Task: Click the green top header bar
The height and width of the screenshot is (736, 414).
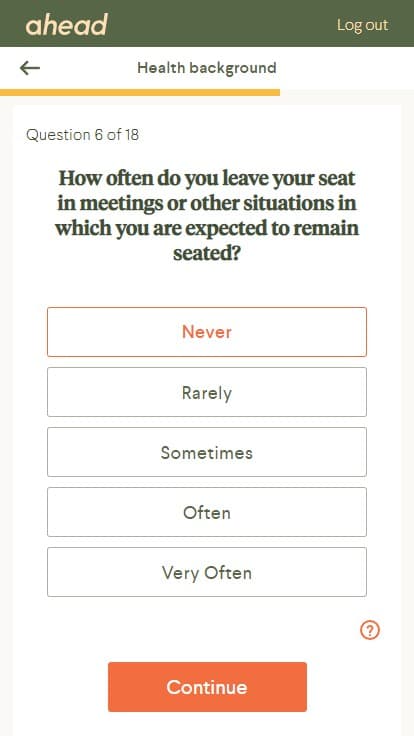Action: click(x=207, y=23)
